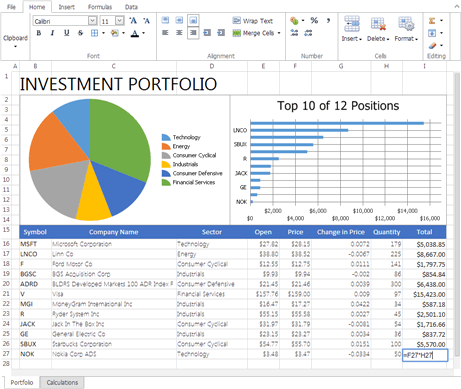
Task: Click the comma style icon
Action: 328,21
